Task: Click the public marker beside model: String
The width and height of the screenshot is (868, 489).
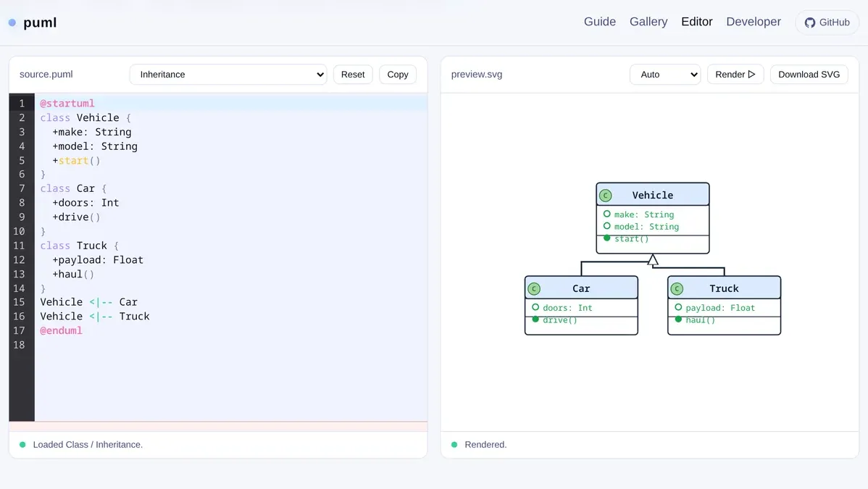Action: coord(606,226)
